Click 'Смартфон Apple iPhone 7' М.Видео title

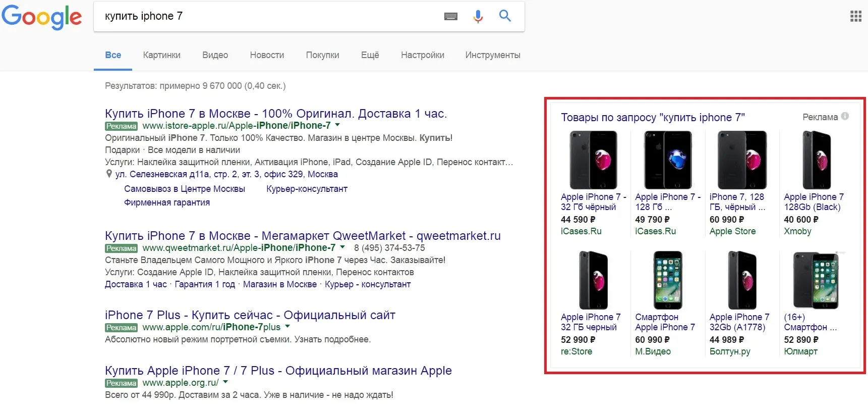pos(665,322)
